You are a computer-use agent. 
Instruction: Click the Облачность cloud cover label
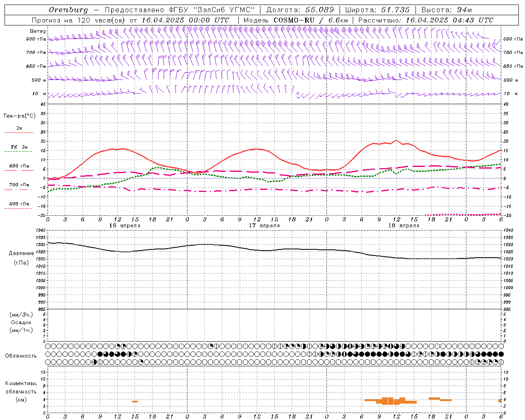pos(21,356)
